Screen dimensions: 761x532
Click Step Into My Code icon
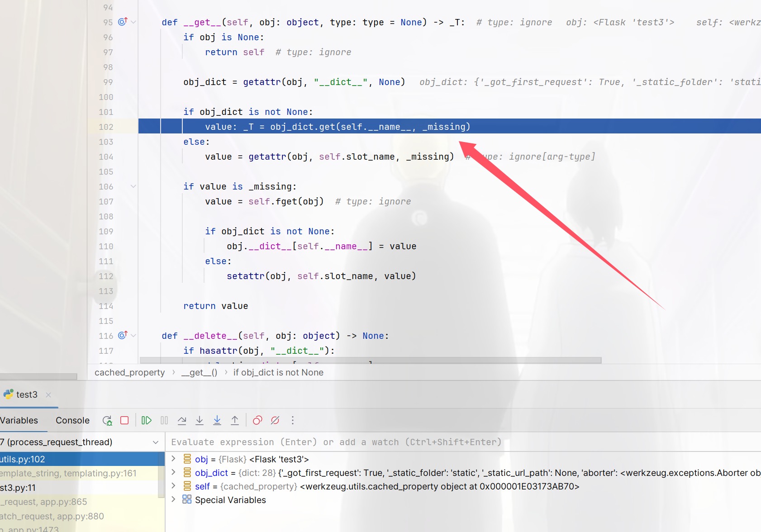coord(217,421)
